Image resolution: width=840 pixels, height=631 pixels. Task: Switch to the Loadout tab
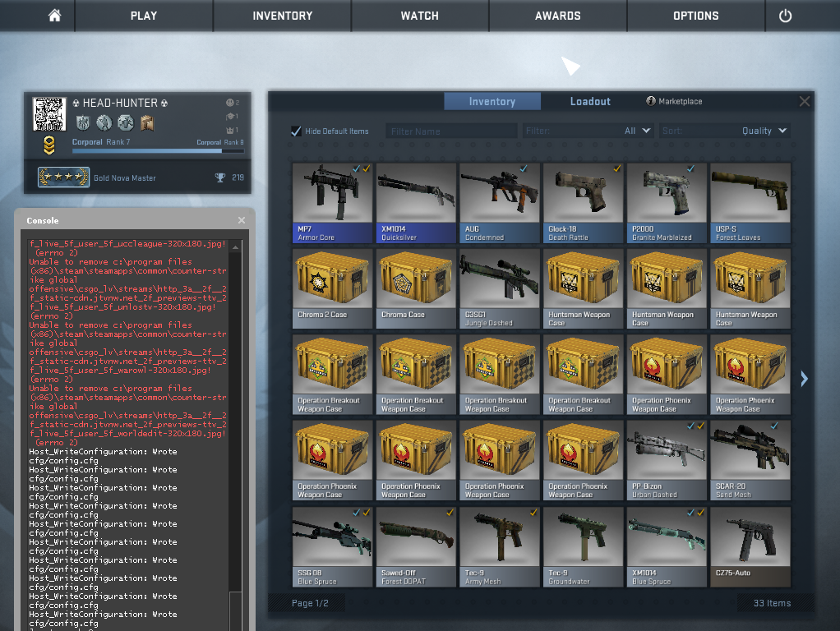[590, 101]
